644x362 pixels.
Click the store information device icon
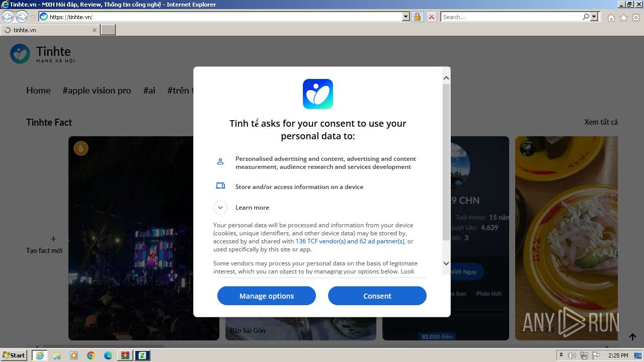tap(220, 186)
